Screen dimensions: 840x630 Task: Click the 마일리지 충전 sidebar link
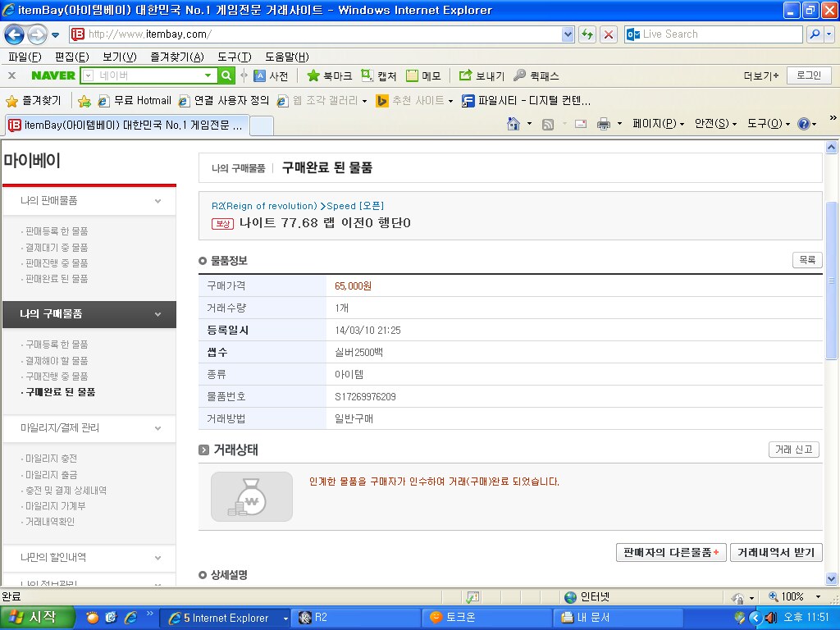tap(51, 459)
